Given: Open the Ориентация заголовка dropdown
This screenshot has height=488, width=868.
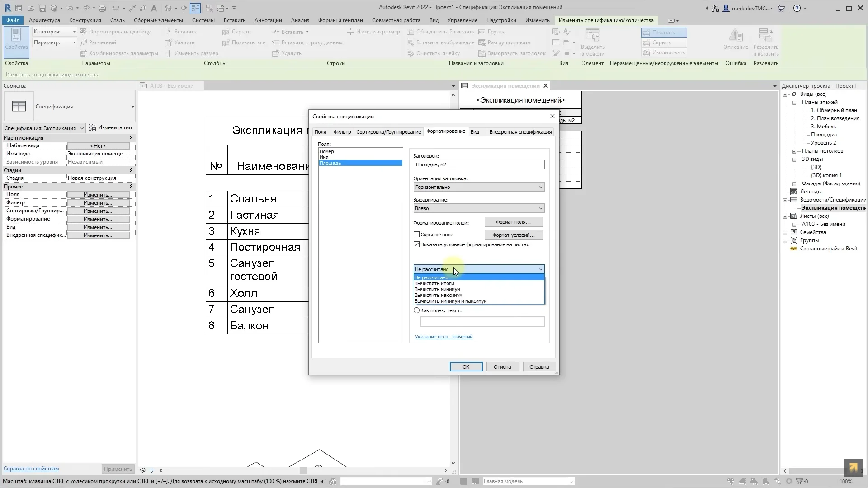Looking at the screenshot, I should (479, 187).
